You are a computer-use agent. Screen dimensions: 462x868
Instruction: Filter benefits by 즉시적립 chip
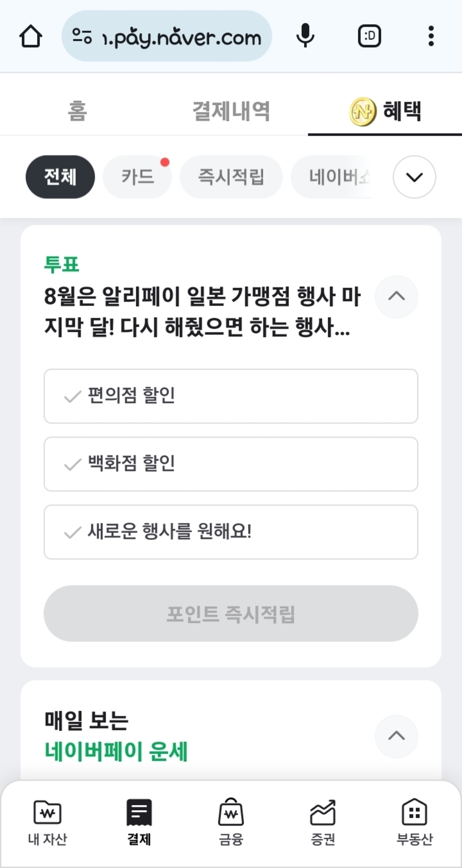click(231, 177)
